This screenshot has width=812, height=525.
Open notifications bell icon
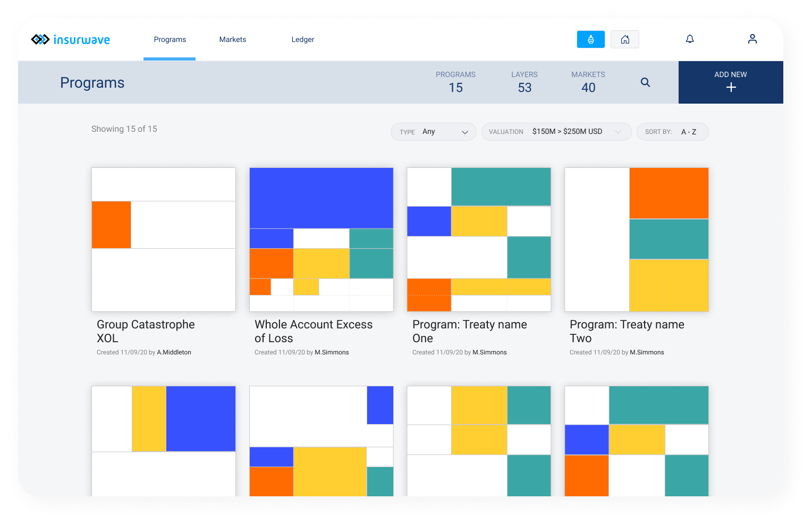pyautogui.click(x=690, y=39)
